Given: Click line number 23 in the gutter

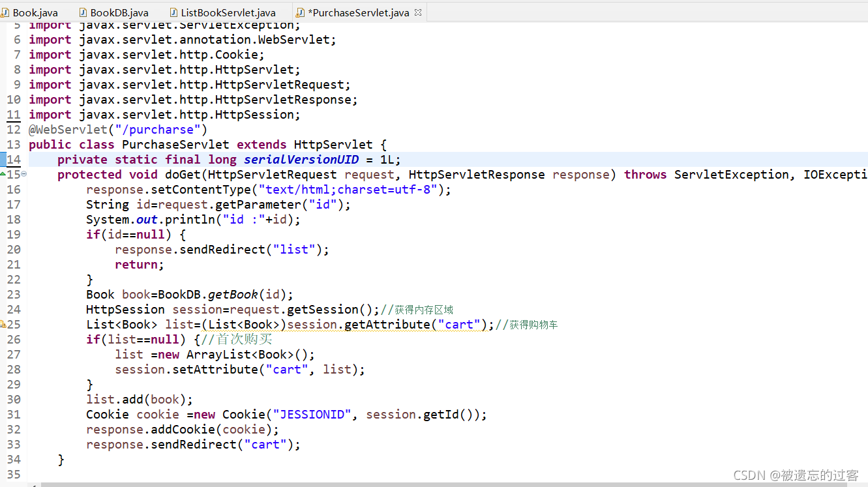Looking at the screenshot, I should (x=14, y=295).
